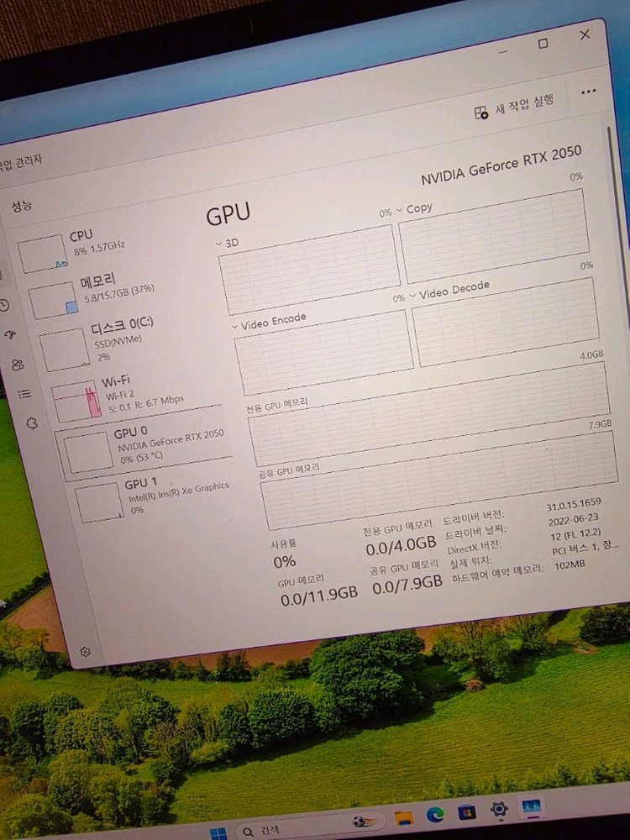Open Task Manager settings gear at bottom
The height and width of the screenshot is (840, 630).
85,652
